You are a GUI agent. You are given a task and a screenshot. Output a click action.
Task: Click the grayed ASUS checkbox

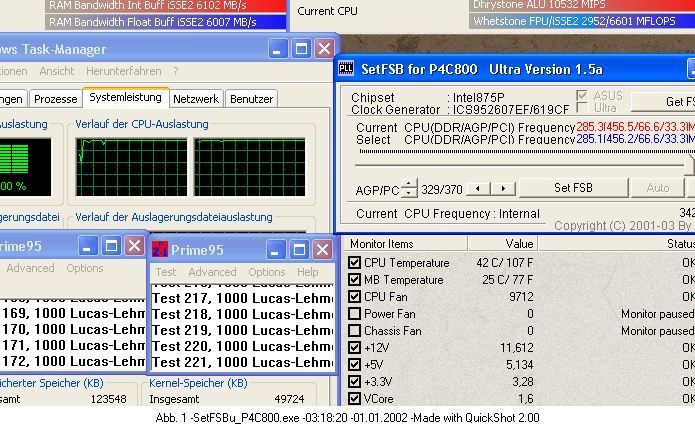pos(582,95)
